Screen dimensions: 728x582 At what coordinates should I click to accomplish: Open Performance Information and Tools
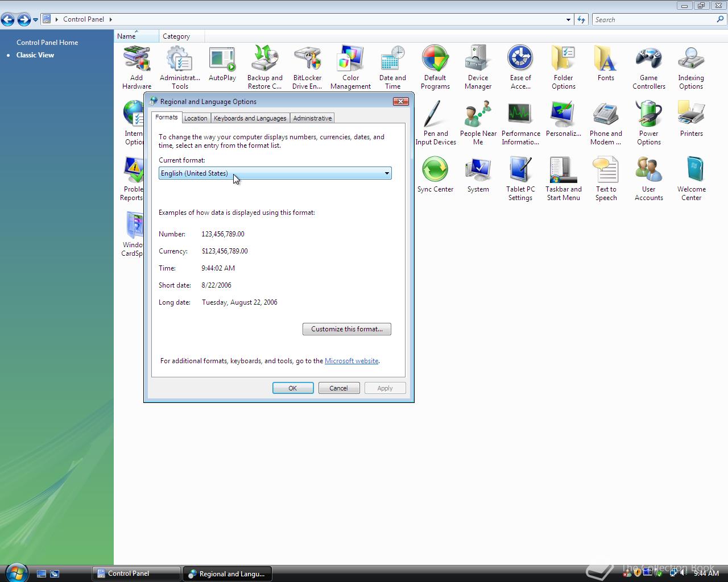coord(521,123)
